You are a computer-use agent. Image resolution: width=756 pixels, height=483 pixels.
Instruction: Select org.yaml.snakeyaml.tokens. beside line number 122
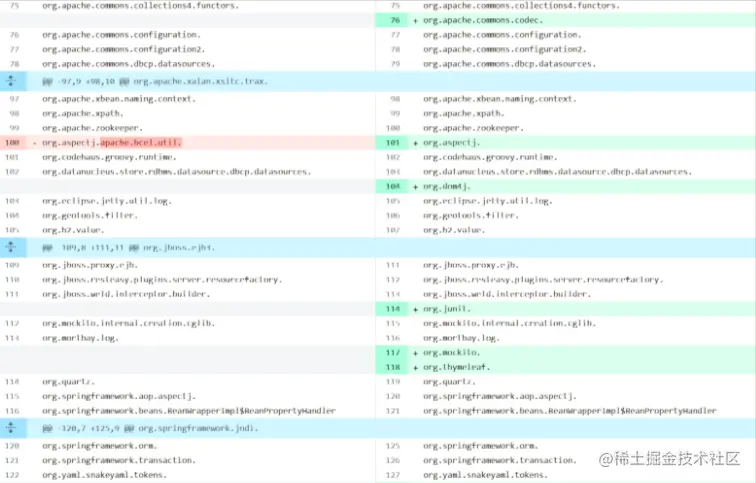tap(104, 475)
